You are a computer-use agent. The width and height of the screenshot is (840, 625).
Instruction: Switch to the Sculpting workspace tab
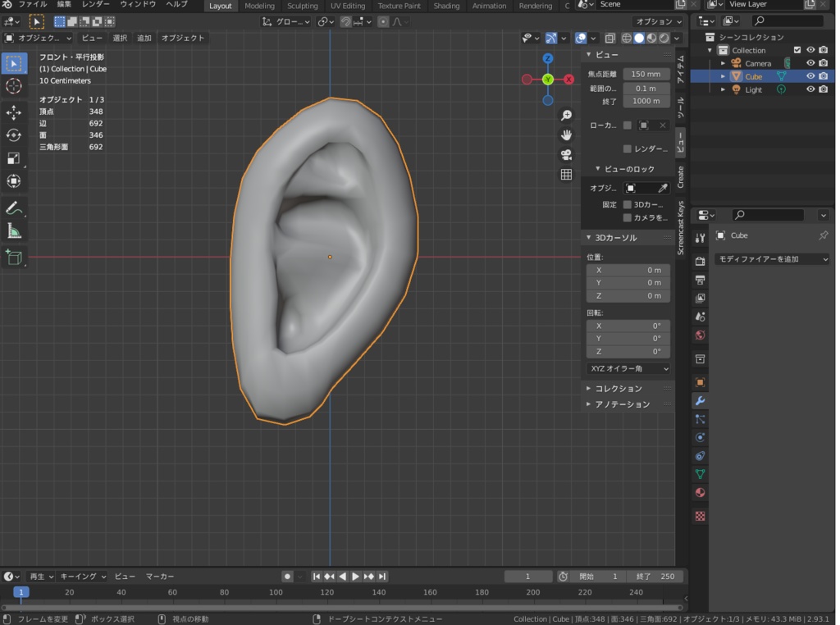coord(302,6)
